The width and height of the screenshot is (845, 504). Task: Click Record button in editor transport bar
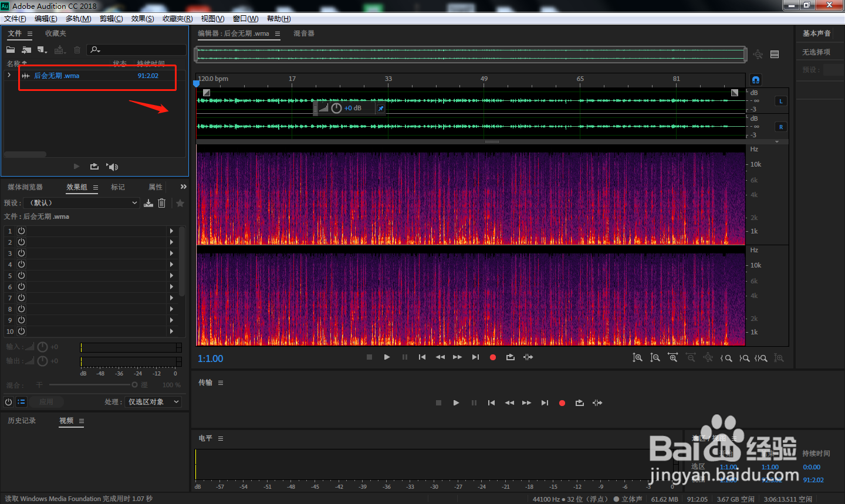(x=493, y=357)
